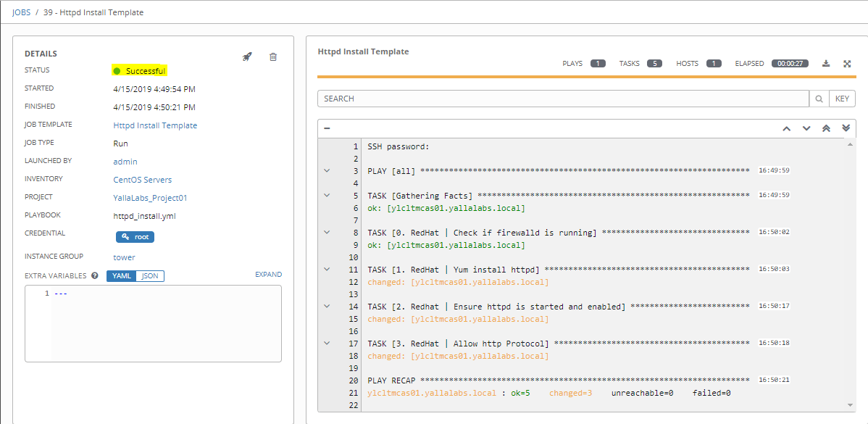The width and height of the screenshot is (868, 424).
Task: Relaunch job with the rocket icon
Action: 248,57
